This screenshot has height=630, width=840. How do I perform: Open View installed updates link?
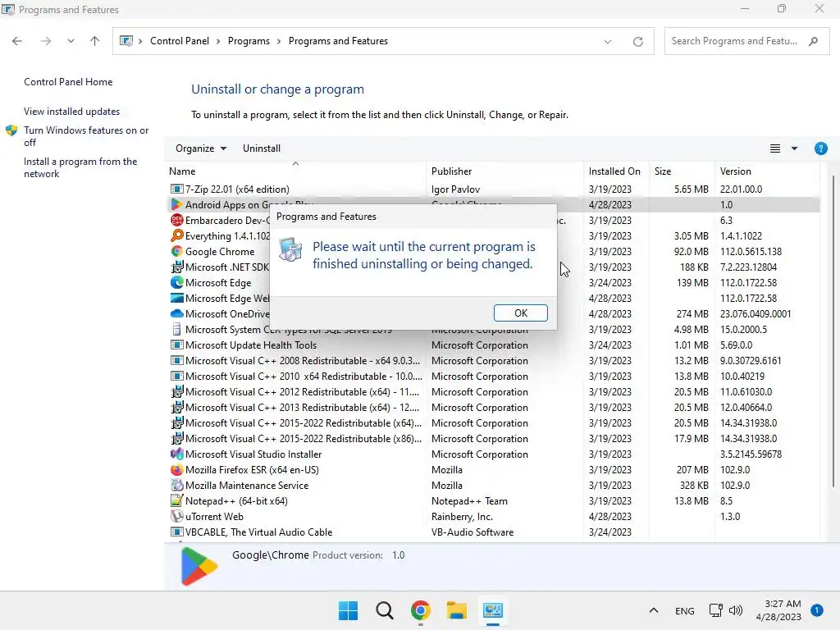pyautogui.click(x=72, y=112)
